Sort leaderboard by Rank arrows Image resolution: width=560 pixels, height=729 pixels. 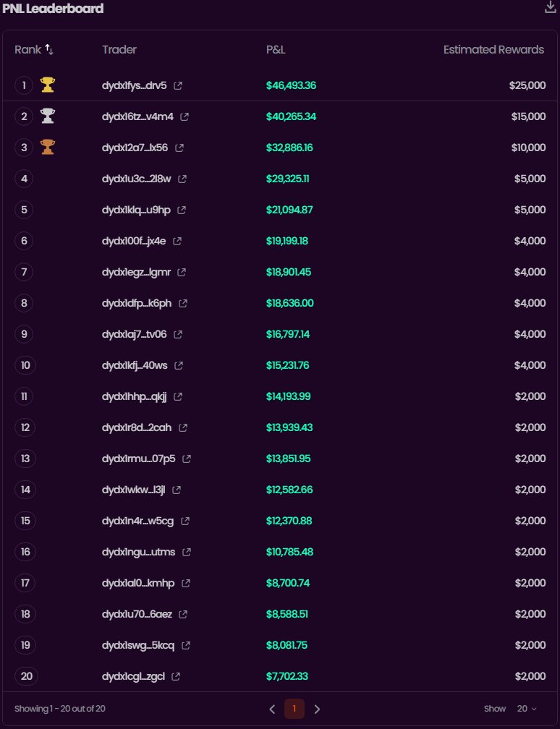coord(49,50)
